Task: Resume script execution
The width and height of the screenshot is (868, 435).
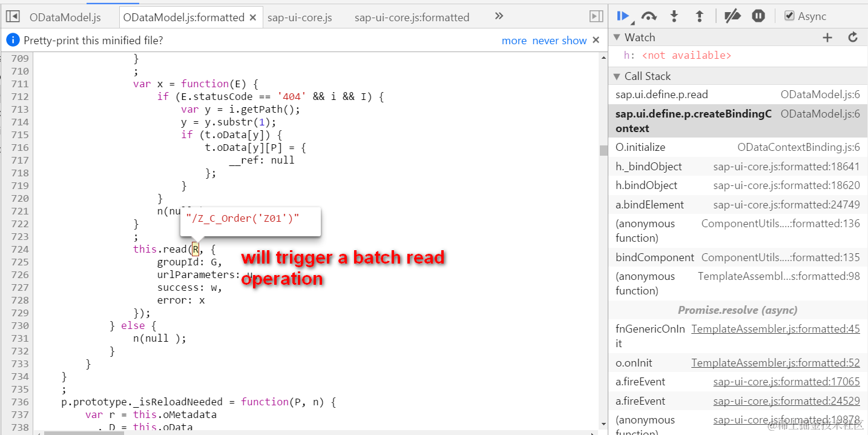Action: click(623, 16)
